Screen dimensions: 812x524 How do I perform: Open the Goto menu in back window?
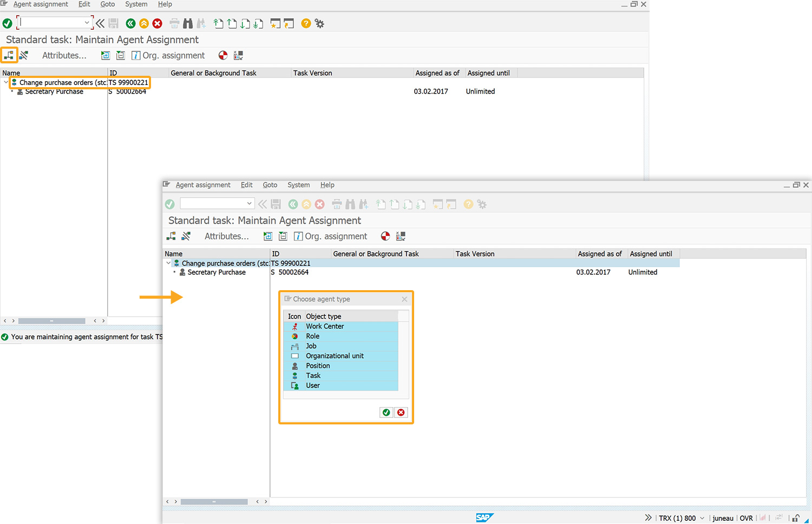pos(107,4)
